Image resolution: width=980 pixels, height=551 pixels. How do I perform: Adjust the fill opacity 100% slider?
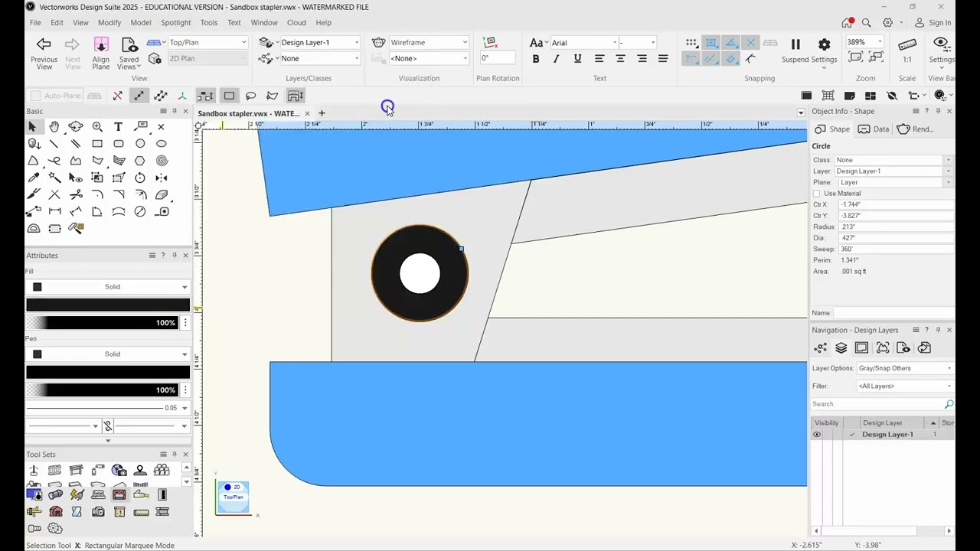[103, 323]
